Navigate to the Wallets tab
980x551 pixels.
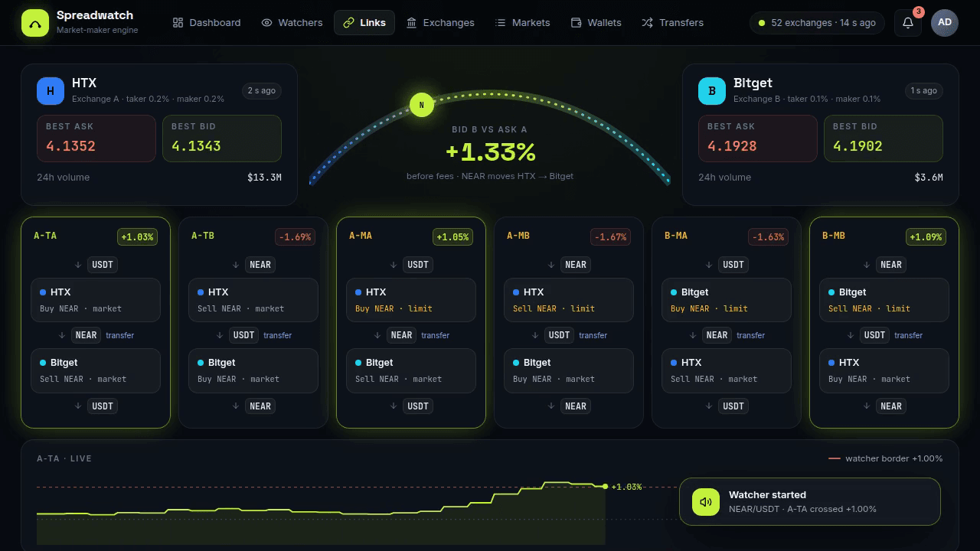[596, 23]
